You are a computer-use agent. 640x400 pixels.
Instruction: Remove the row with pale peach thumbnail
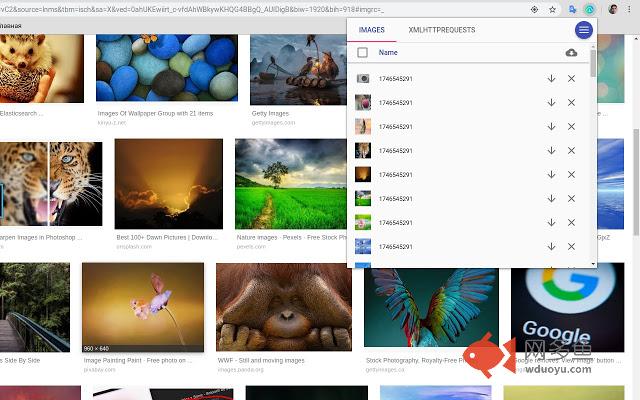[x=571, y=127]
